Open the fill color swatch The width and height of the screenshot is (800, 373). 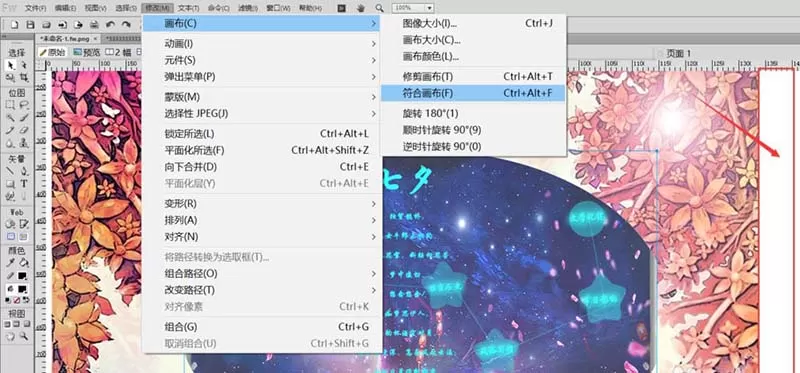tap(22, 288)
